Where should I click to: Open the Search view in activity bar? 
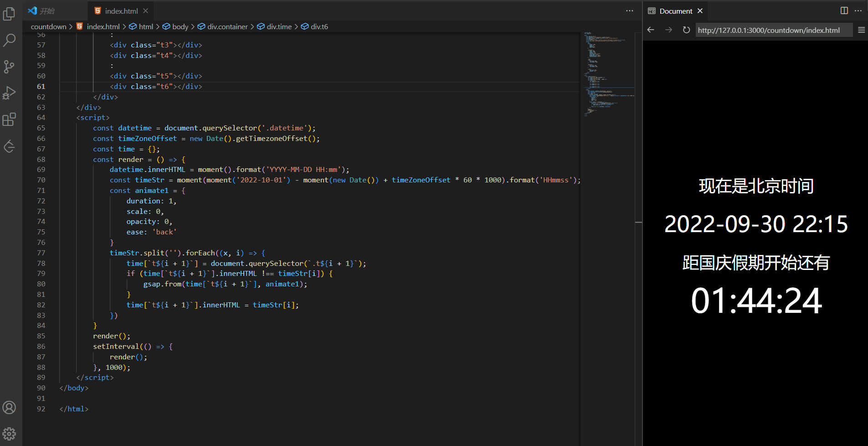tap(9, 40)
